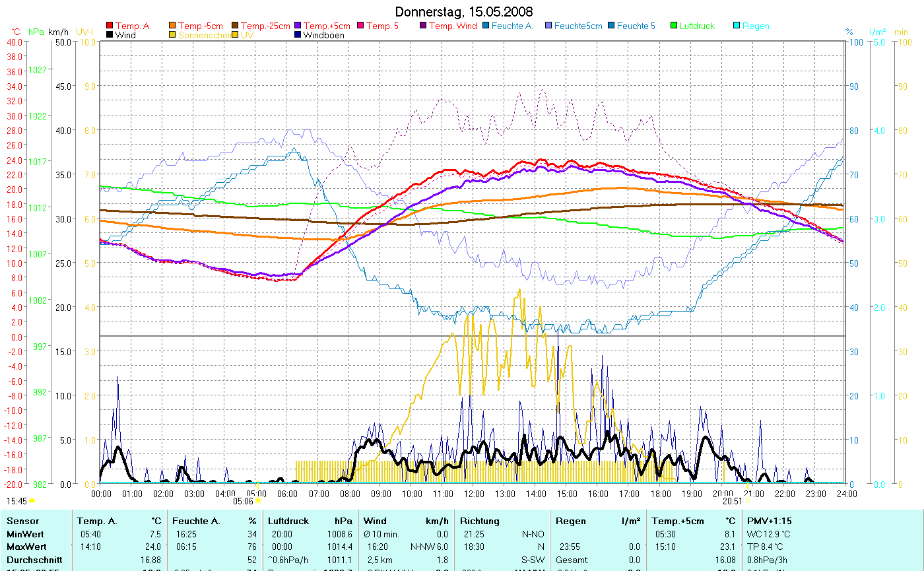Click the Sonnenschein legend label
Viewport: 924px width, 571px height.
point(202,35)
